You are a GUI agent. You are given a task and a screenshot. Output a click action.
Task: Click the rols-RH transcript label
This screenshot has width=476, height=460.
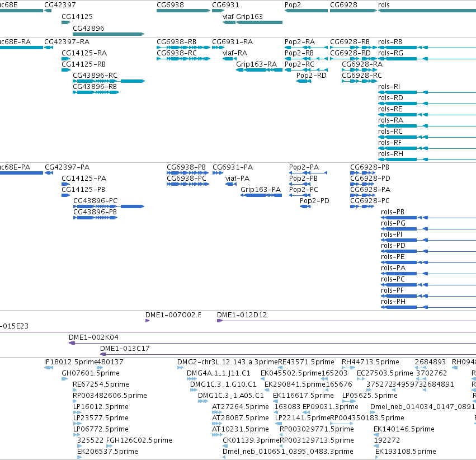click(390, 154)
